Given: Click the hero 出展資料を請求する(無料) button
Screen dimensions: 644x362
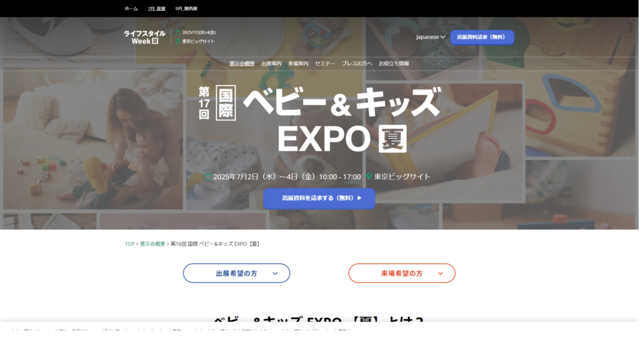Looking at the screenshot, I should click(319, 198).
